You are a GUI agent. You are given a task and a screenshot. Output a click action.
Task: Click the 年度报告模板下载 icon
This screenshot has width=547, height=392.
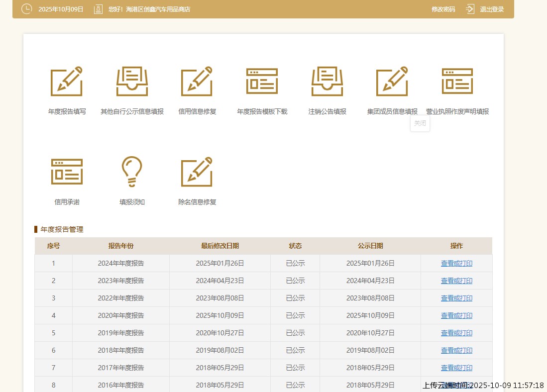262,81
